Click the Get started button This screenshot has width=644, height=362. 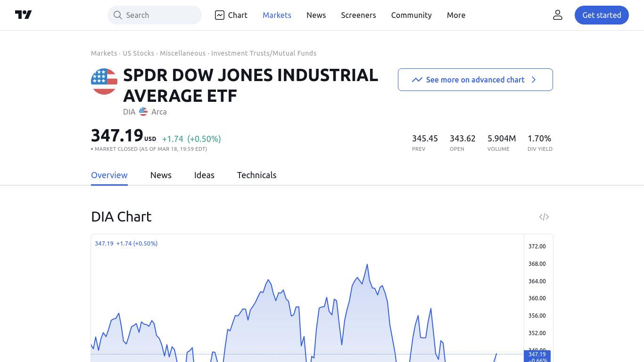tap(602, 15)
